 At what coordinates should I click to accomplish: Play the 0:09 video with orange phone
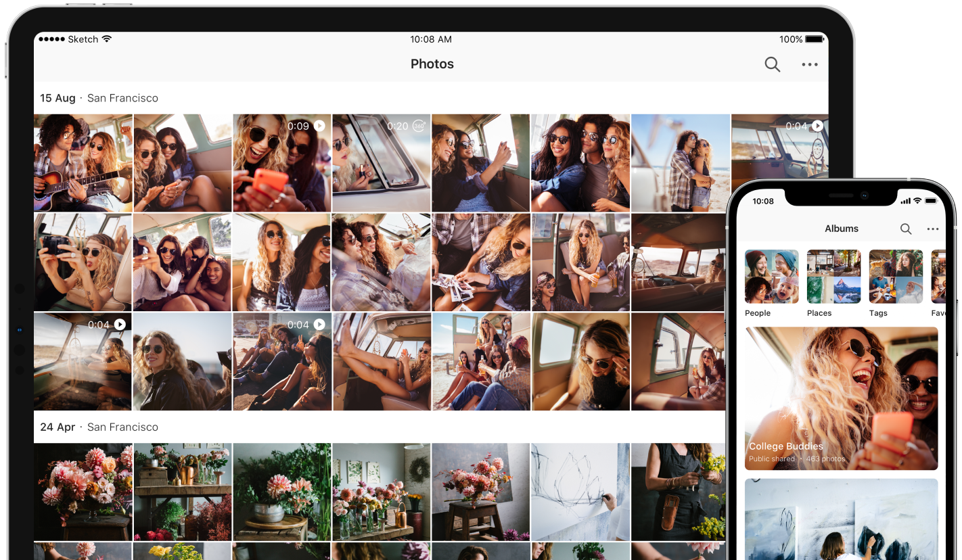282,163
